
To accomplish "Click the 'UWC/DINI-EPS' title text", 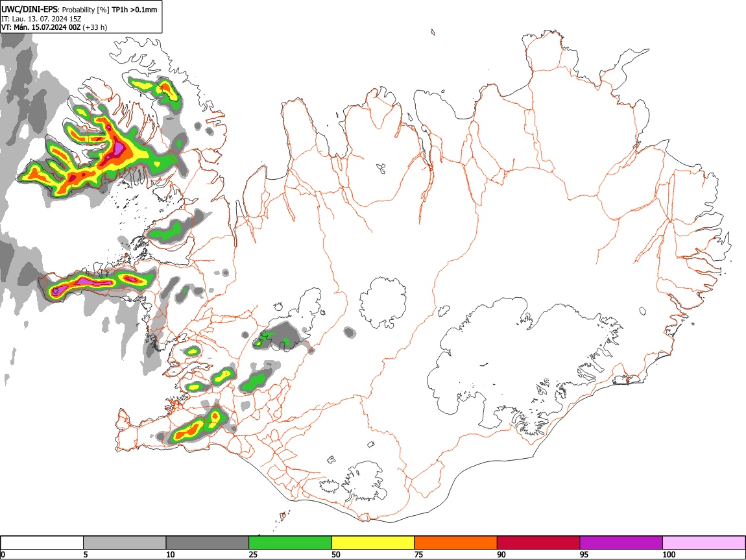I will click(x=29, y=9).
